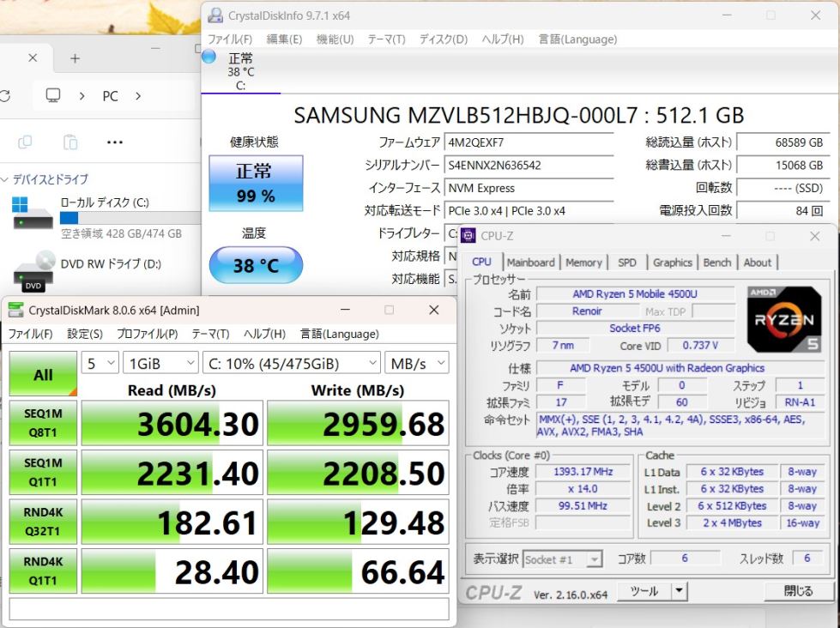The width and height of the screenshot is (840, 628).
Task: Open the Memory tab in CPU-Z
Action: point(583,263)
